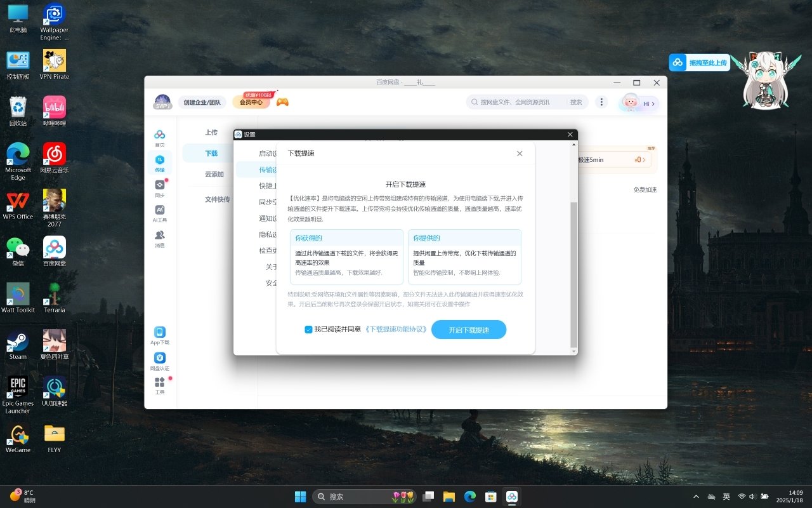Open the 此电脑 desktop icon
Screen dimensions: 812x508
point(18,18)
